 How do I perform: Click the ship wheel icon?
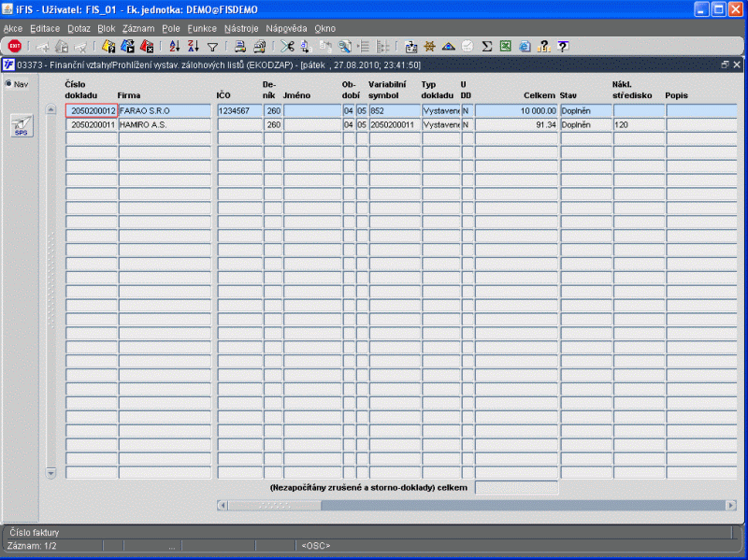(429, 46)
